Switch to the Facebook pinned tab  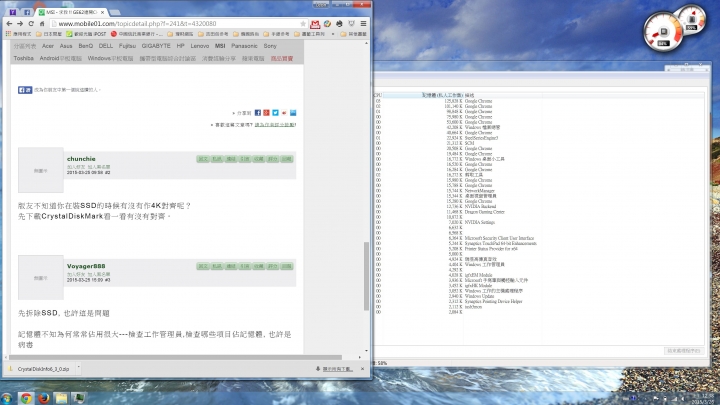[x=27, y=12]
